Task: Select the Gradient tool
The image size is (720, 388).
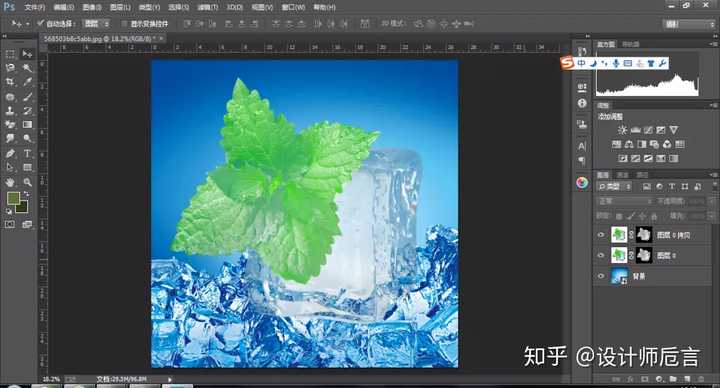Action: (x=27, y=124)
